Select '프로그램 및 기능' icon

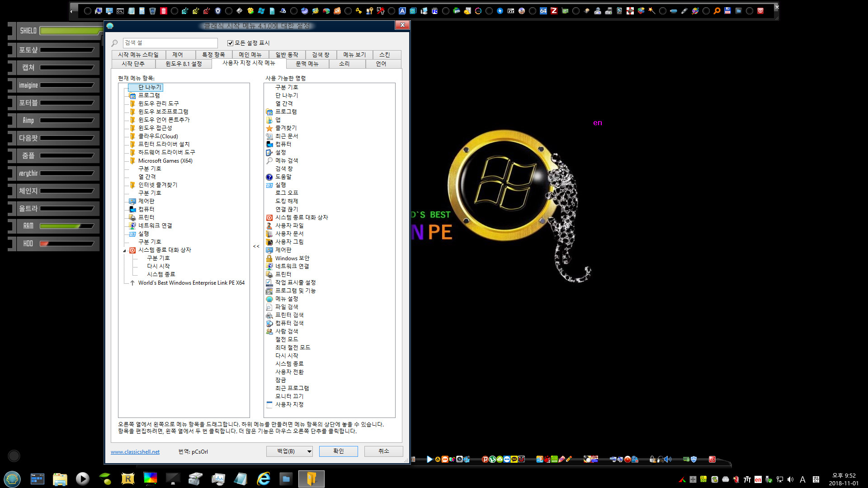point(269,291)
